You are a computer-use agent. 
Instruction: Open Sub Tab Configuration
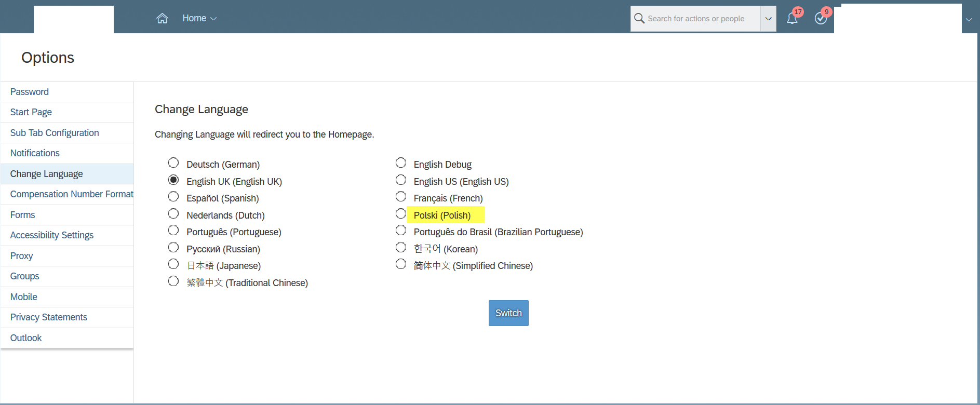tap(67, 133)
